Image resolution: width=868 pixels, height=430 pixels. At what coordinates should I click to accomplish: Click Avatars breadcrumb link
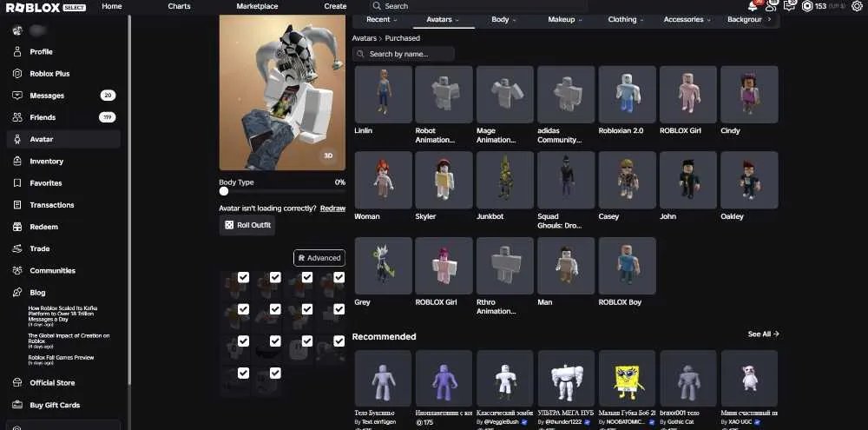[x=365, y=38]
